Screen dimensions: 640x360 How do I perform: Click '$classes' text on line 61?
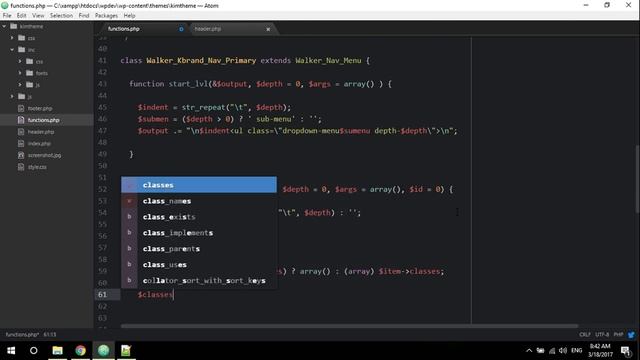pos(156,294)
